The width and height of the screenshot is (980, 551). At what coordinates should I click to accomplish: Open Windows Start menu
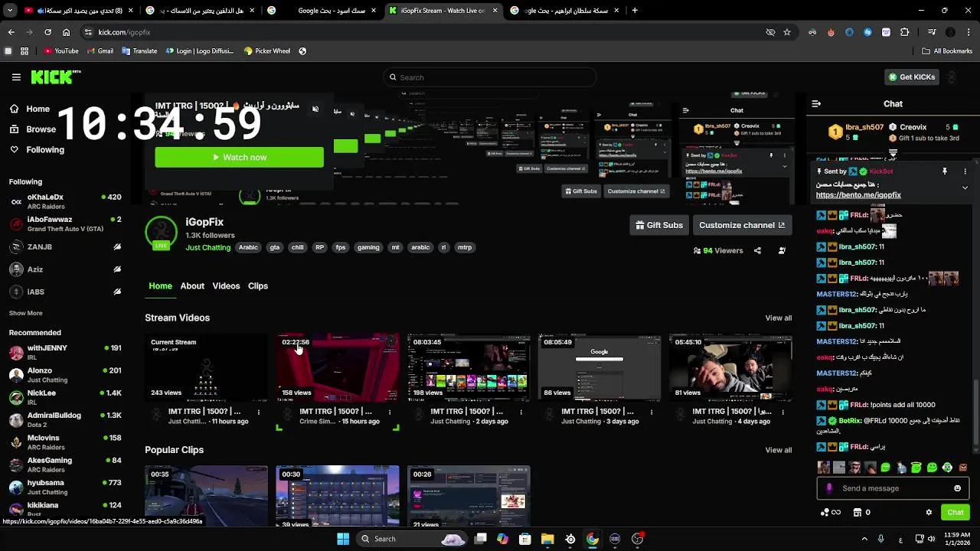[343, 539]
